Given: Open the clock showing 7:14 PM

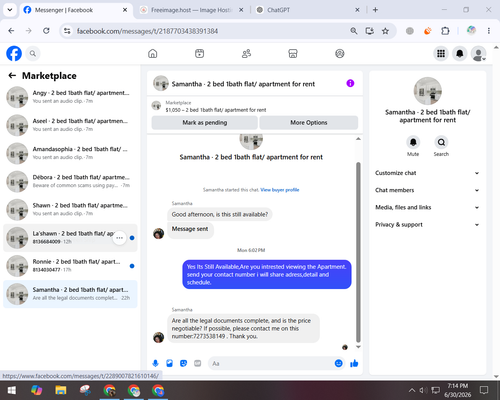Looking at the screenshot, I should coord(457,390).
